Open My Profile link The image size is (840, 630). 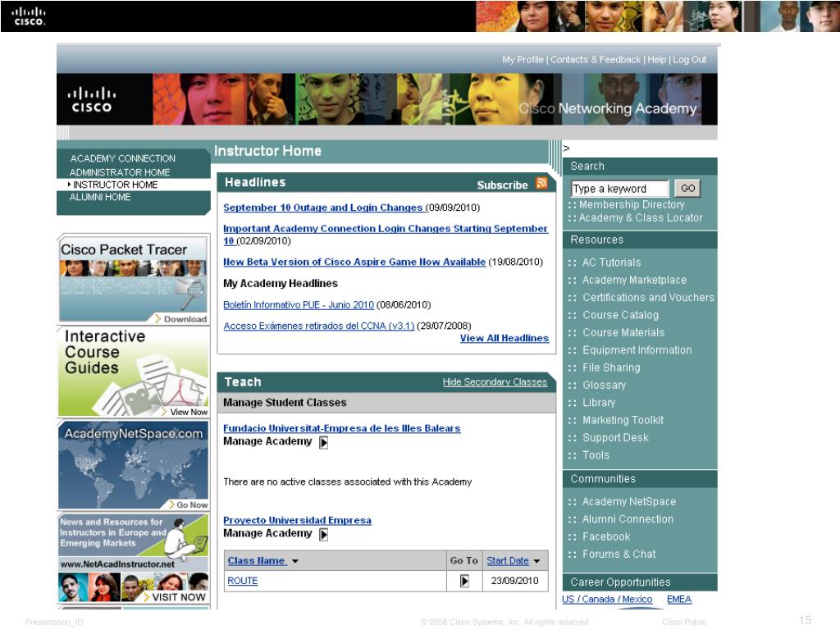(x=523, y=59)
